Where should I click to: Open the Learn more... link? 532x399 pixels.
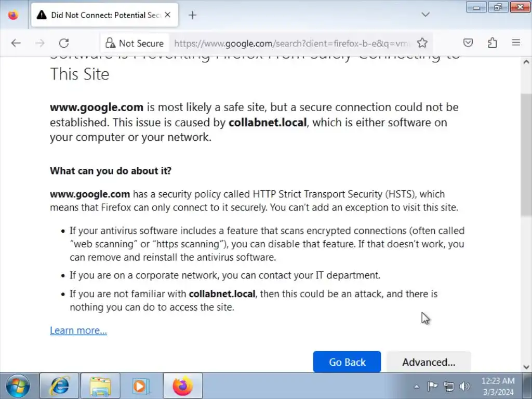78,330
